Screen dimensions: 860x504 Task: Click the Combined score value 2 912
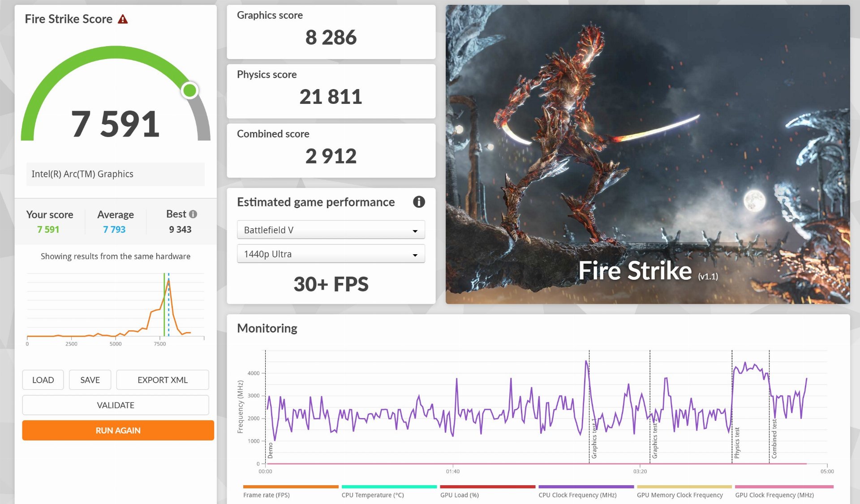(x=331, y=156)
